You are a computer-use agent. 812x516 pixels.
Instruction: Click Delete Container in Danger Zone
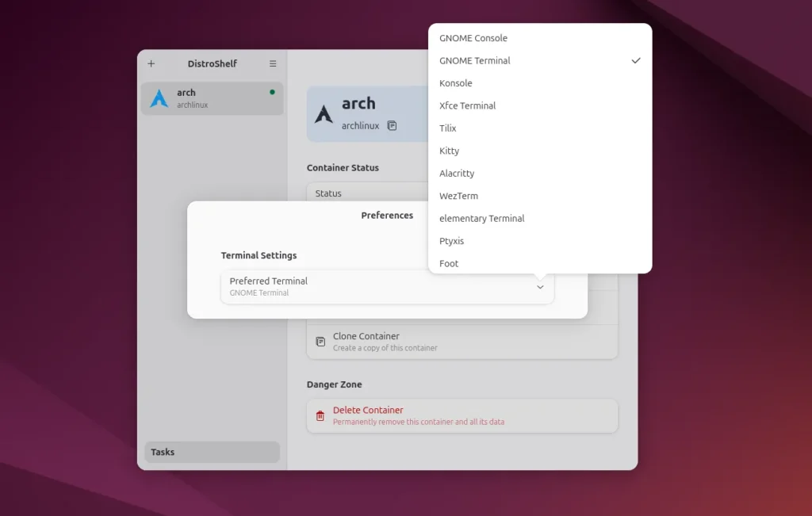pos(462,415)
